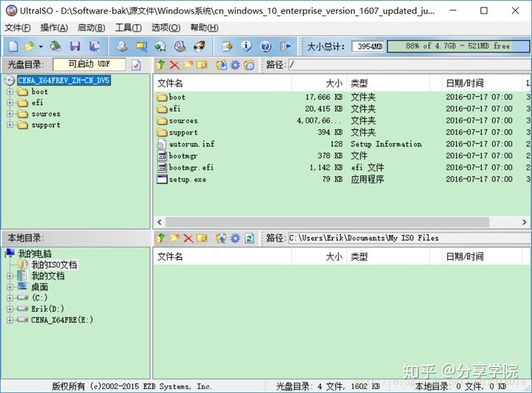Click the red Delete icon in local pane
The image size is (532, 393).
[188, 238]
